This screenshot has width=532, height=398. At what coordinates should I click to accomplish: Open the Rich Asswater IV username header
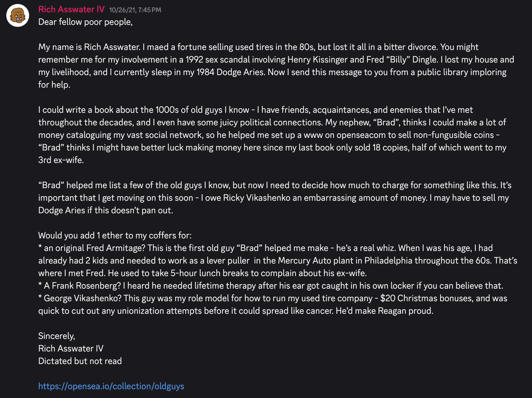point(71,9)
